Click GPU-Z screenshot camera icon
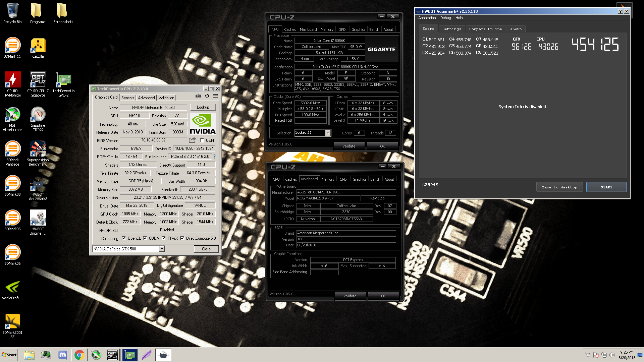Screen dimensions: 644x362 pos(198,96)
